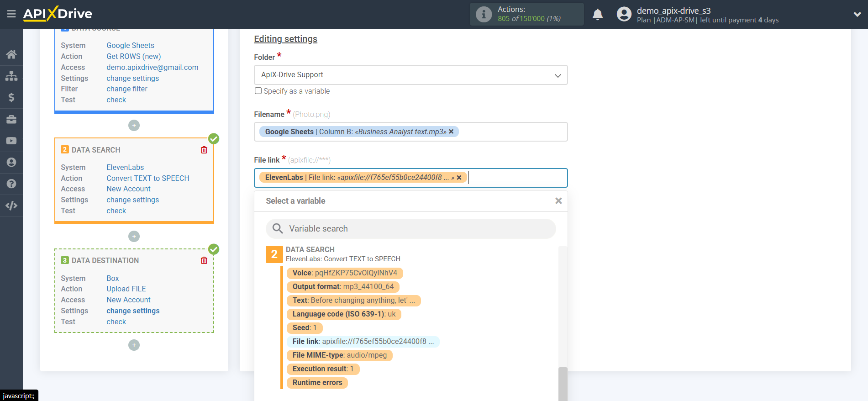Open the billing dollar sidebar icon
Image resolution: width=868 pixels, height=401 pixels.
pyautogui.click(x=11, y=97)
